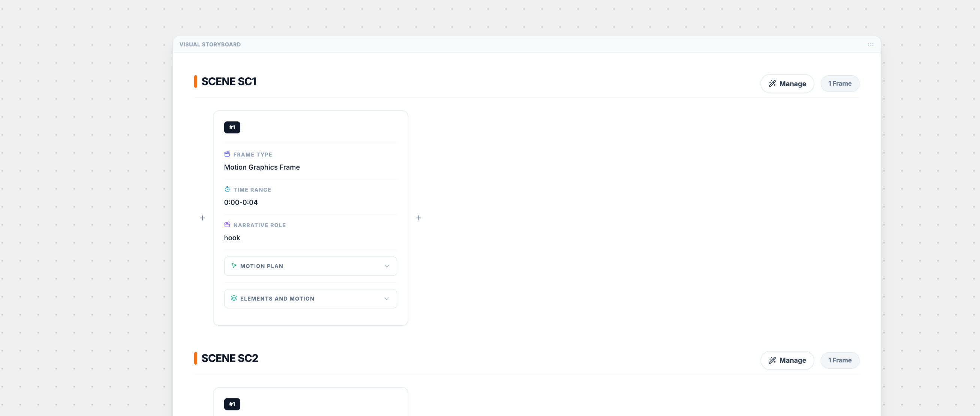Click the VISUAL STORYBOARD panel title

click(x=210, y=45)
